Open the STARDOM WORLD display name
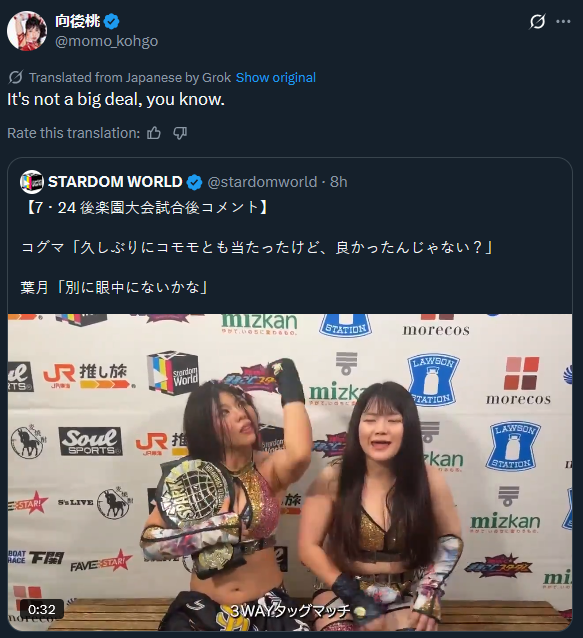The image size is (583, 638). (115, 182)
